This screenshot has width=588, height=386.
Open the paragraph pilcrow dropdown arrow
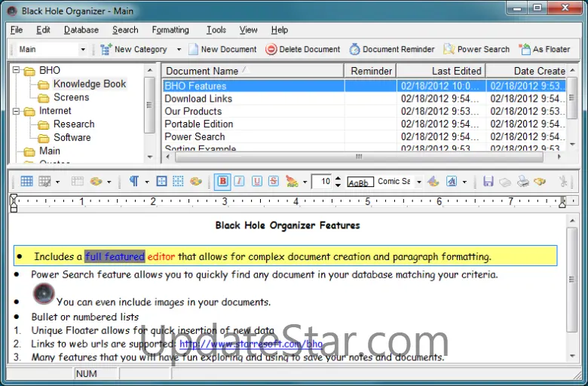click(147, 182)
